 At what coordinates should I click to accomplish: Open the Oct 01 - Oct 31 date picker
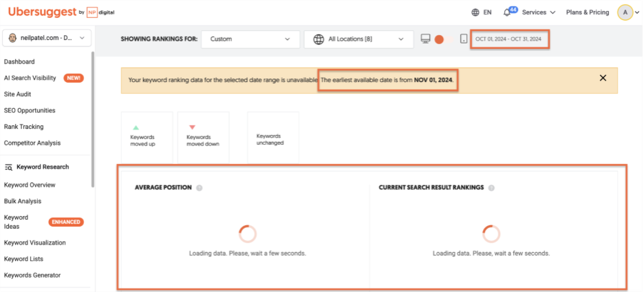pyautogui.click(x=508, y=39)
